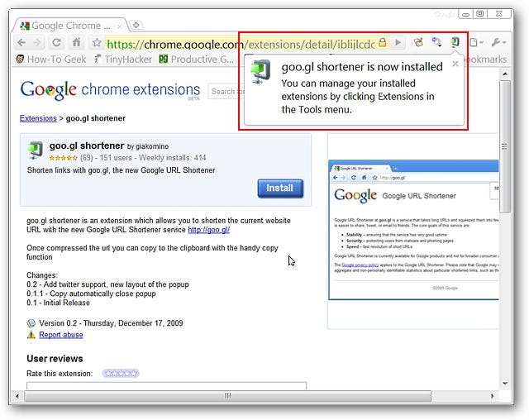This screenshot has height=420, width=529.
Task: Click the 'goo.gl shortener' extension title
Action: pos(87,146)
